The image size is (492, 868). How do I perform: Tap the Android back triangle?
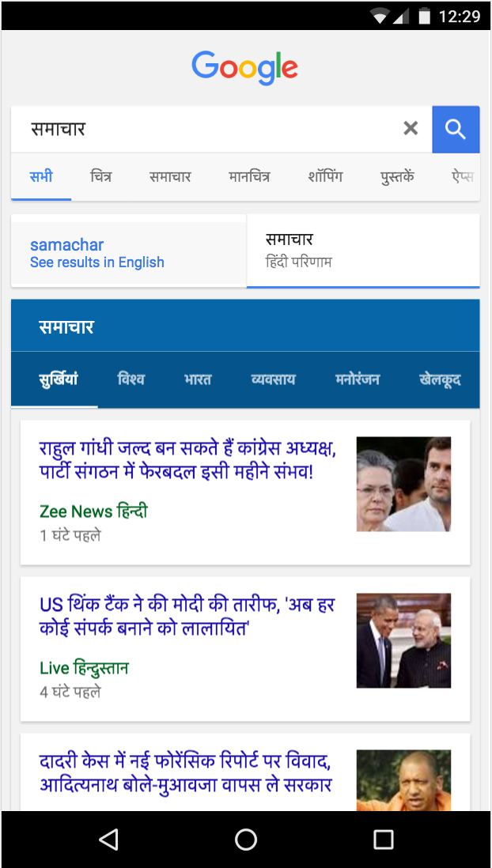tap(108, 840)
